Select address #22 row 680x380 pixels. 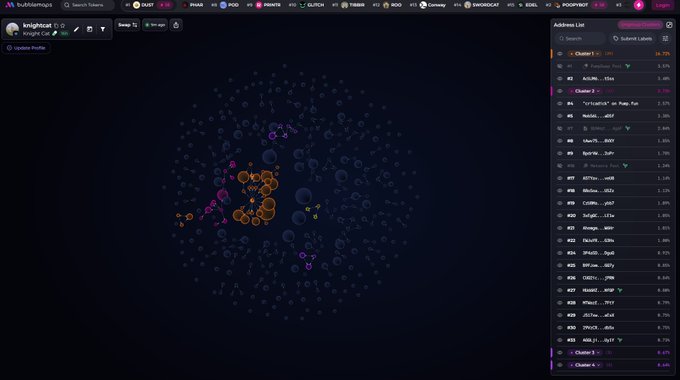[x=613, y=241]
